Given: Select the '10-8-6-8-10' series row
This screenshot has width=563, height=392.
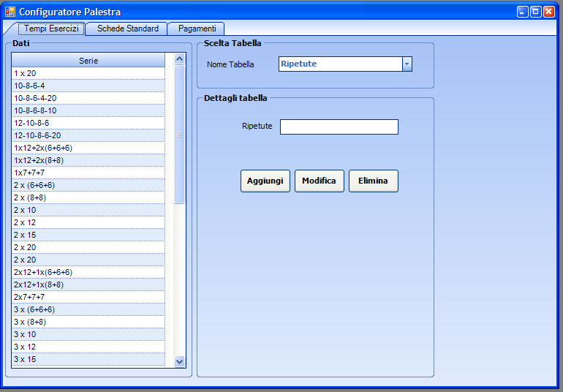Looking at the screenshot, I should (x=88, y=111).
